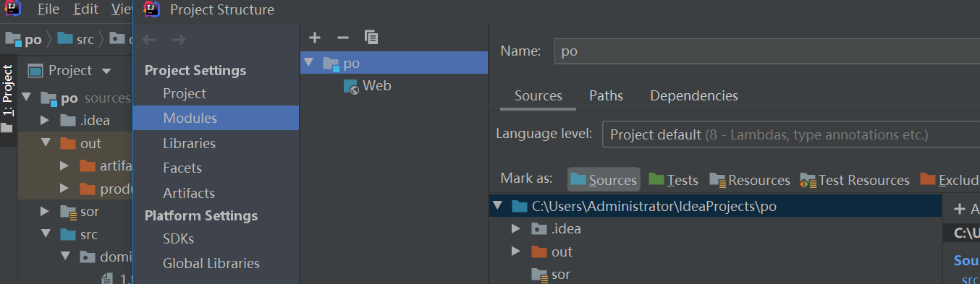
Task: Collapse the po module tree node
Action: [x=309, y=63]
